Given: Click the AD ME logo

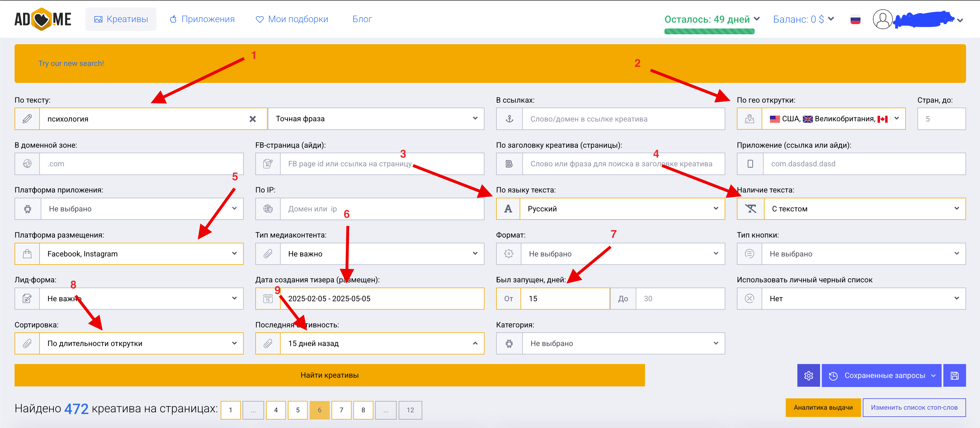Looking at the screenshot, I should 43,19.
